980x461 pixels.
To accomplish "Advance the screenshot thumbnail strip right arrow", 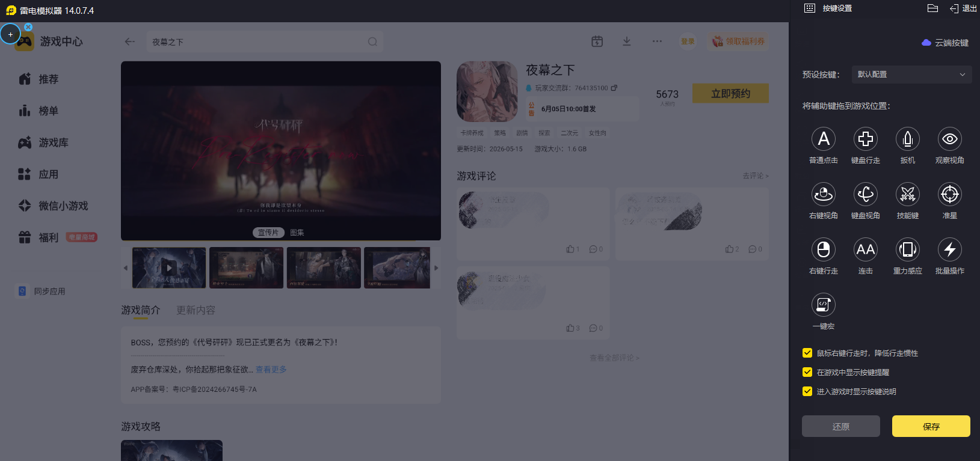I will (436, 268).
